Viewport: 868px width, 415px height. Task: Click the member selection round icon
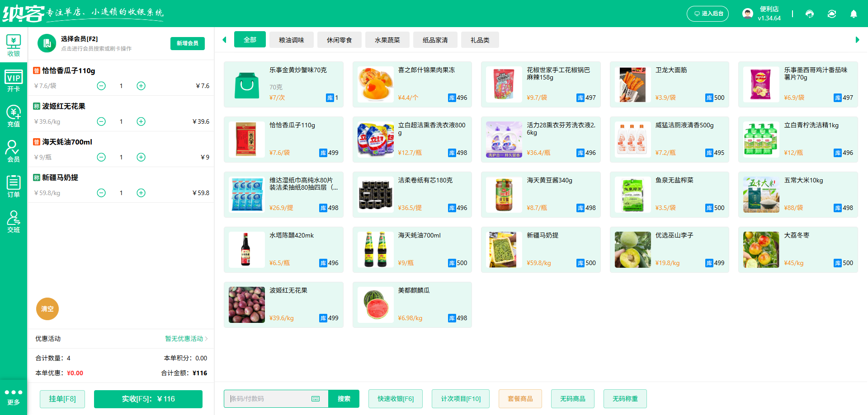pyautogui.click(x=47, y=43)
